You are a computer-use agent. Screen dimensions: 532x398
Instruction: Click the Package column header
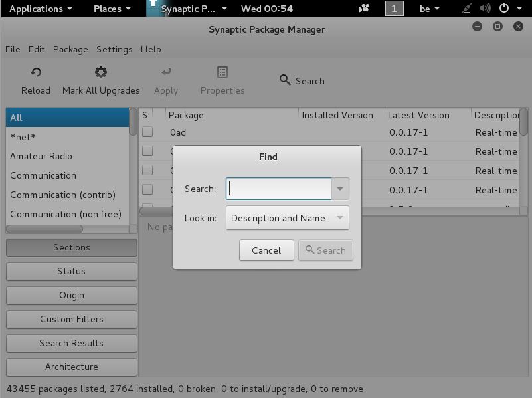[232, 115]
